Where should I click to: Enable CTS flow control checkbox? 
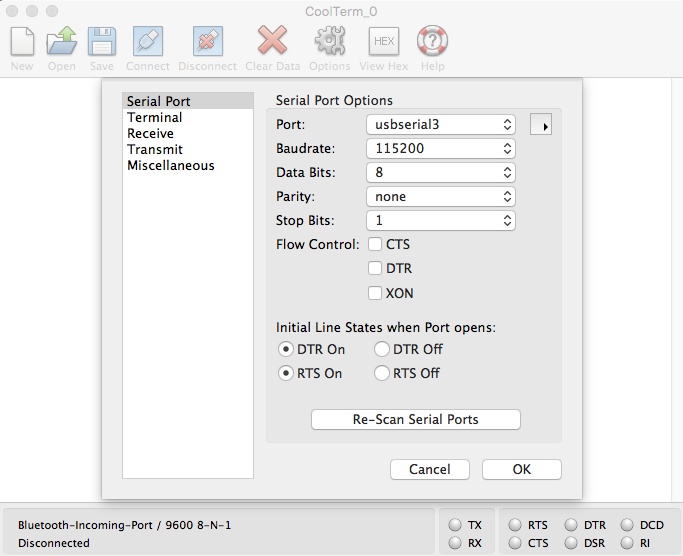point(375,244)
